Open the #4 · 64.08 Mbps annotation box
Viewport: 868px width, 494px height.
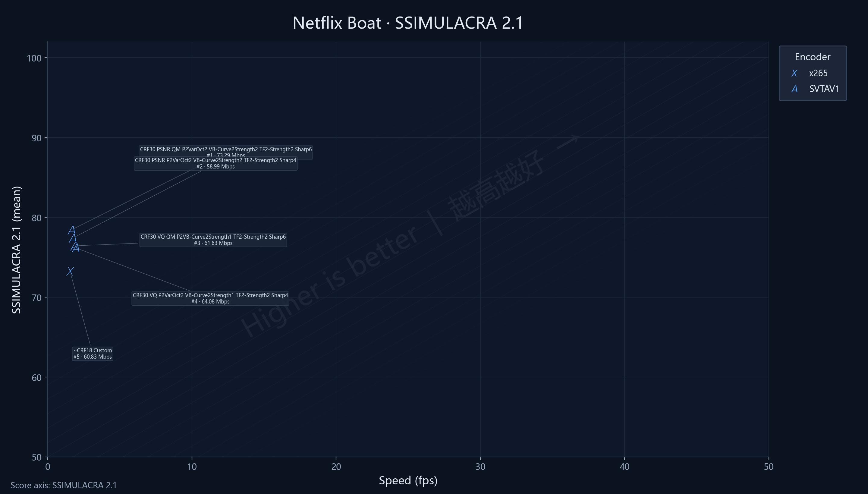(x=210, y=298)
